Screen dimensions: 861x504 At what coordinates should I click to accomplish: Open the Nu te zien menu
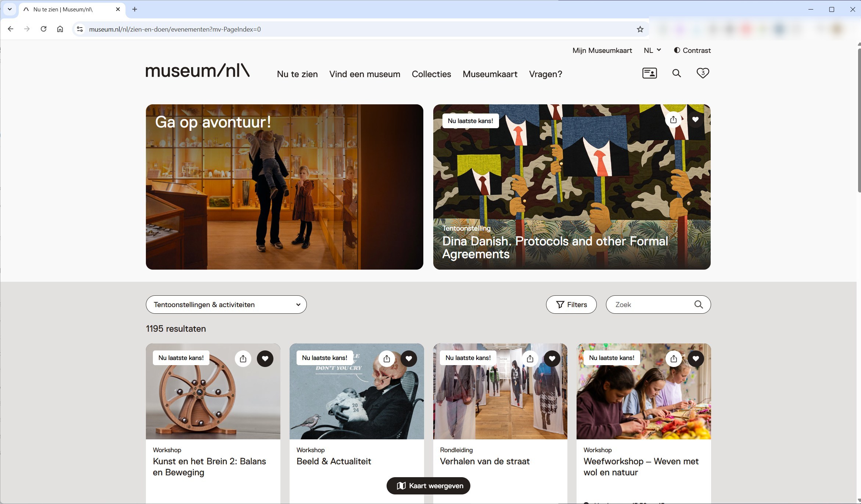click(297, 74)
